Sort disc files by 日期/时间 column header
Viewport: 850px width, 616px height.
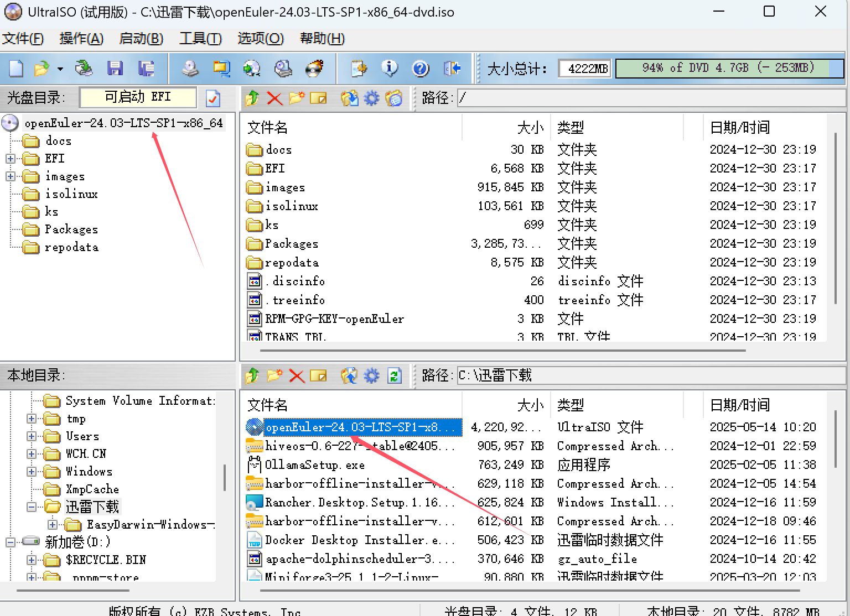(x=765, y=127)
